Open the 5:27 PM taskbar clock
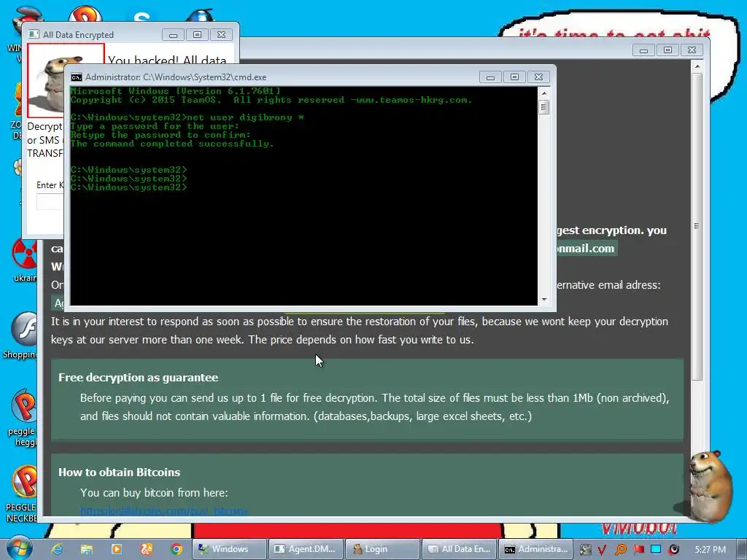Image resolution: width=747 pixels, height=560 pixels. click(710, 550)
